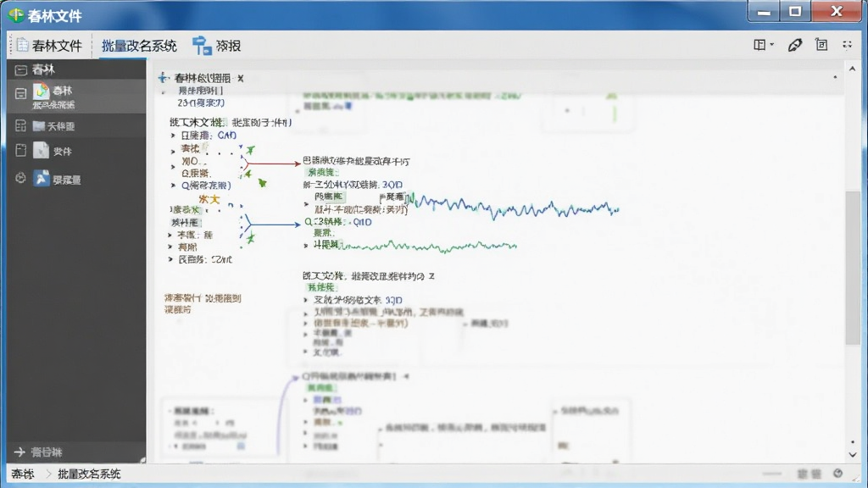
Task: Click the clipboard icon beside the pen icon
Action: 821,45
